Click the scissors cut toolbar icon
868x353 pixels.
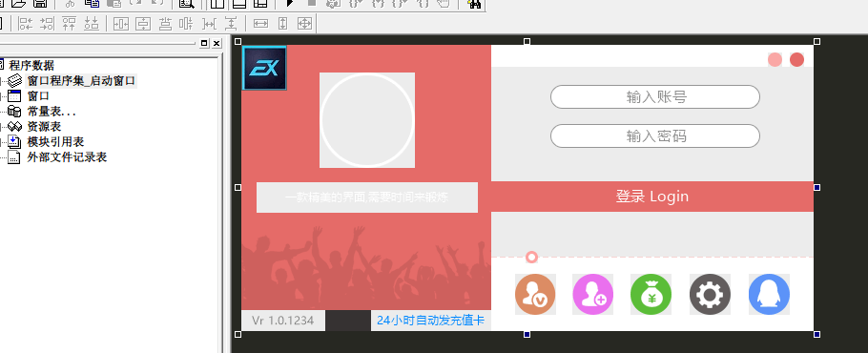click(x=70, y=3)
